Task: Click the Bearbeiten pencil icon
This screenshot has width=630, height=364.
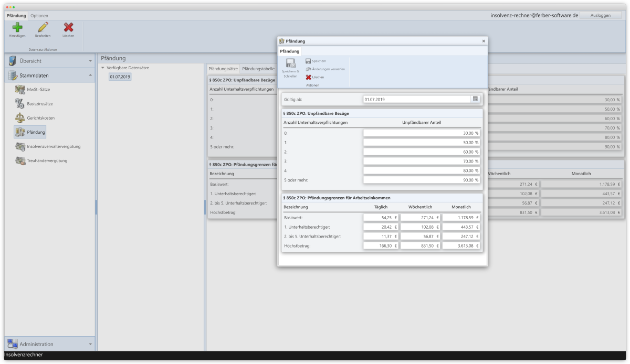Action: tap(43, 27)
